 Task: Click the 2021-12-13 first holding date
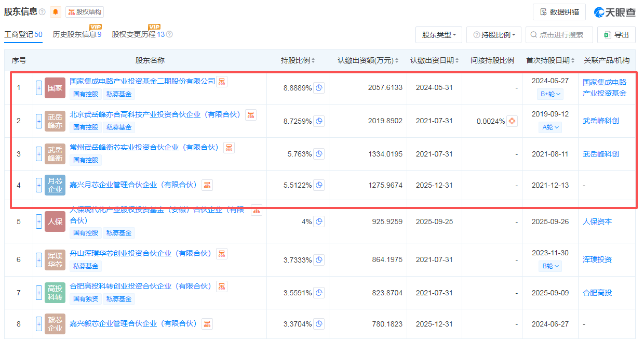point(550,185)
